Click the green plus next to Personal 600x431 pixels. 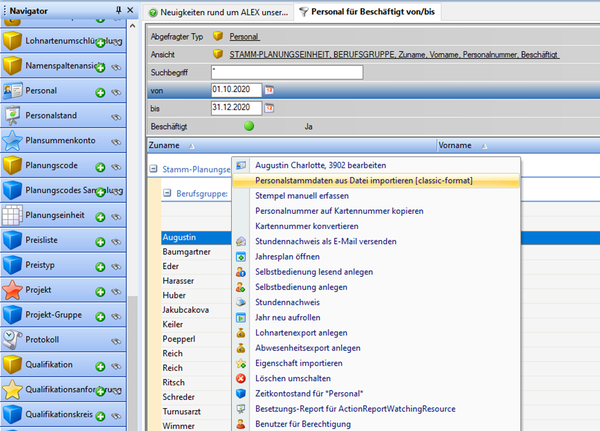[100, 92]
